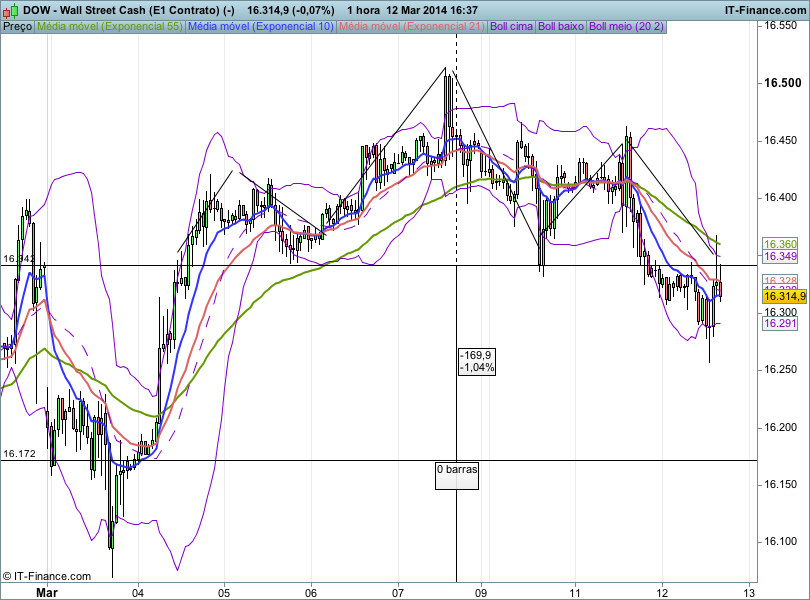Click the red 16.328 EMA price tag

coord(780,280)
